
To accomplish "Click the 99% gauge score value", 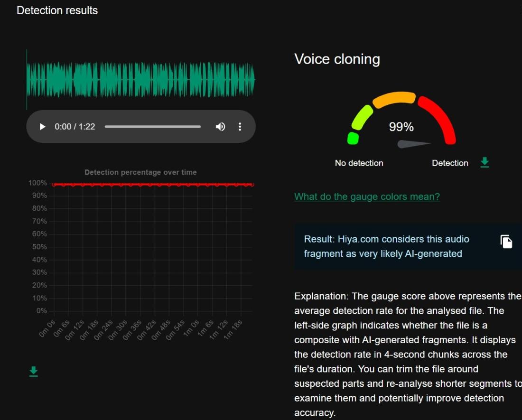I will (x=401, y=127).
